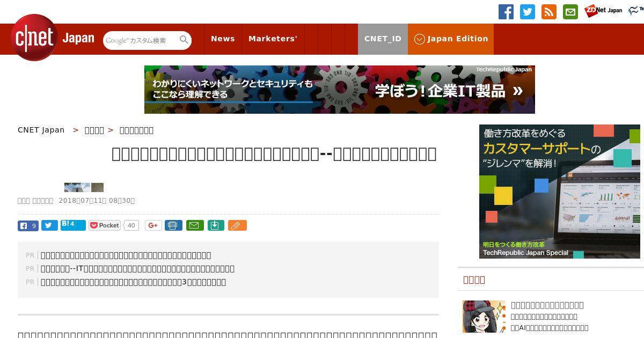Click the anime girl thumbnail in sidebar
Viewport: 644px width, 338px height.
484,317
